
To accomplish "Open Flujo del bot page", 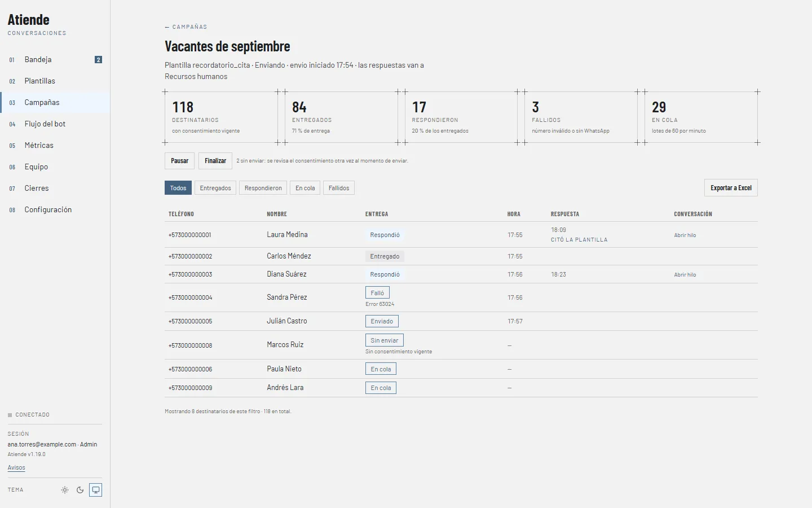I will [55, 124].
